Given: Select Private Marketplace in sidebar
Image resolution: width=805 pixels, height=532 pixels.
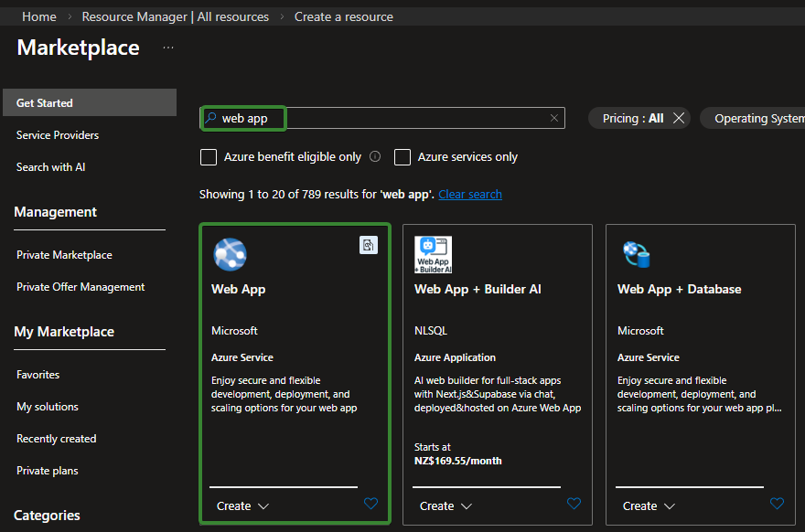Looking at the screenshot, I should [x=64, y=255].
